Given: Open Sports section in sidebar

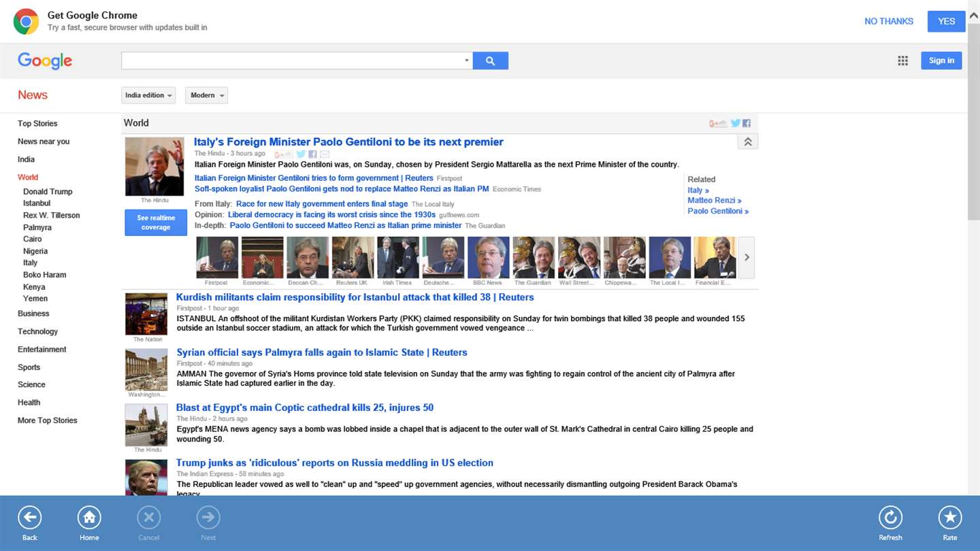Looking at the screenshot, I should [x=29, y=367].
